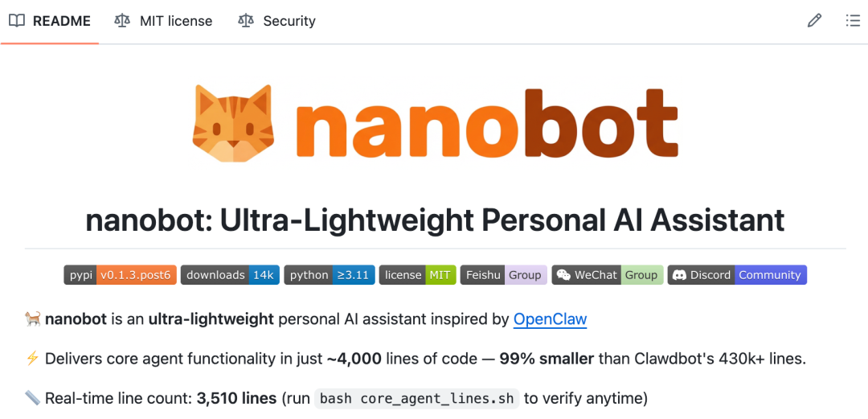
Task: Click the WeChat icon in the badge
Action: coord(563,275)
